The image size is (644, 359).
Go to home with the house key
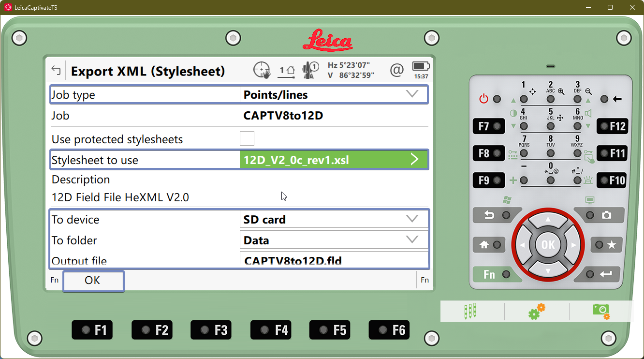(x=489, y=245)
